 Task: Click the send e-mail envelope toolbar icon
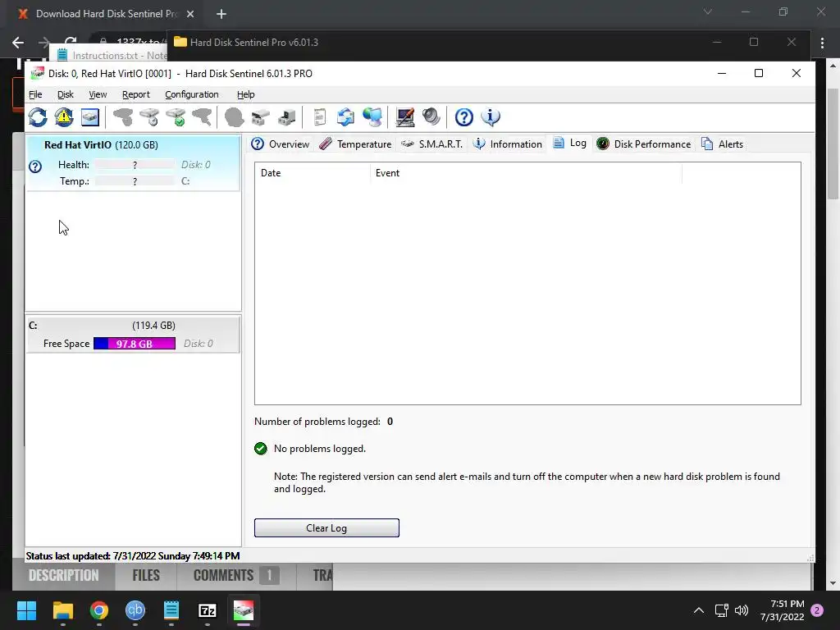click(x=345, y=117)
